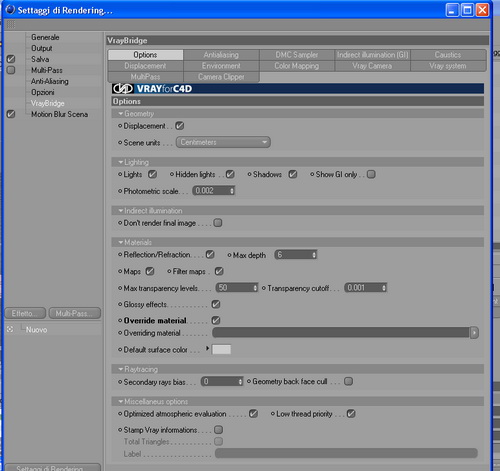Click Photometric scale value field
The image size is (500, 471).
214,191
